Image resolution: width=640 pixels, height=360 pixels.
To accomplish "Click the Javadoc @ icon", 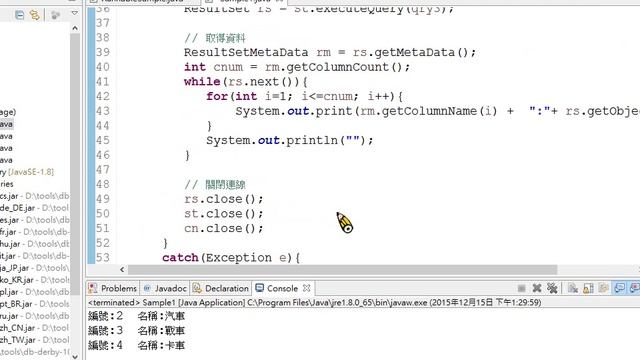I will [x=147, y=289].
